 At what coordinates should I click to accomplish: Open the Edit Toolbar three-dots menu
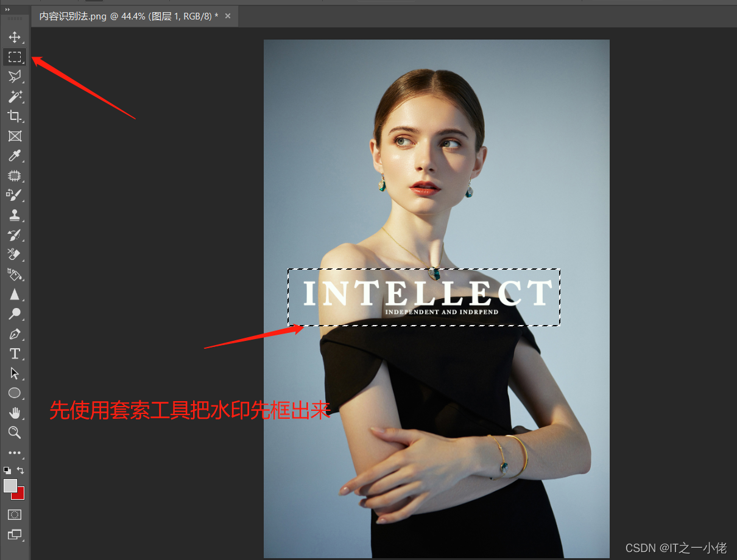pyautogui.click(x=15, y=453)
